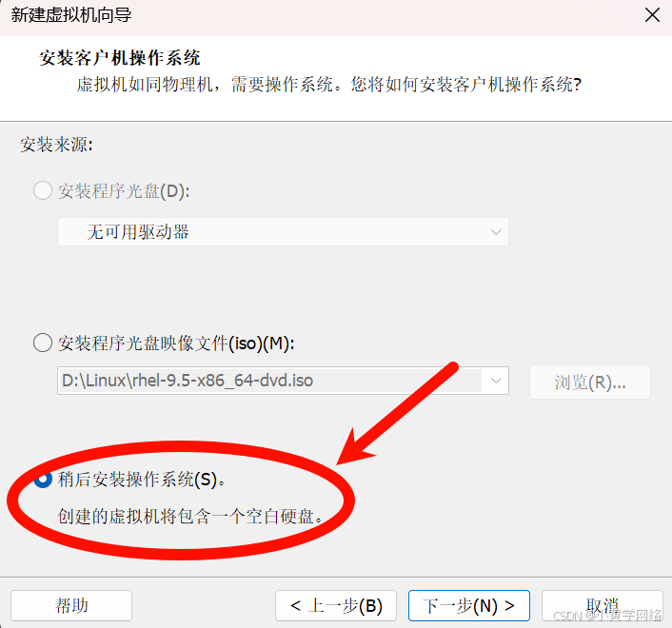Close the 新建虚拟机向导 wizard window
The width and height of the screenshot is (672, 628).
652,15
